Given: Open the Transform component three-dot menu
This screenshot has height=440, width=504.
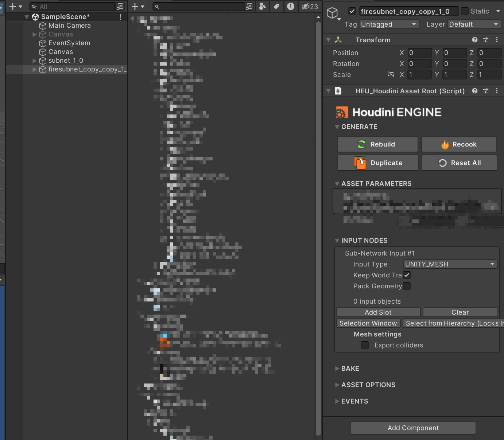Looking at the screenshot, I should [497, 40].
